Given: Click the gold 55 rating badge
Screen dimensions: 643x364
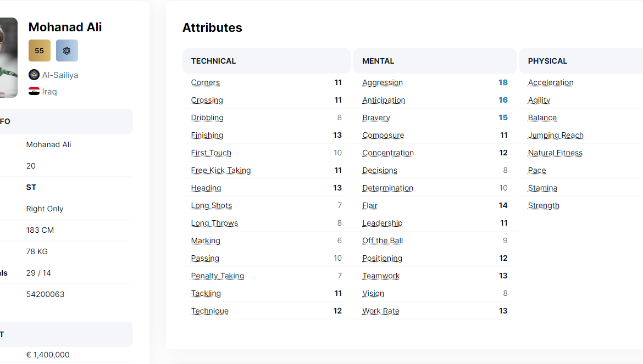Looking at the screenshot, I should coord(40,51).
